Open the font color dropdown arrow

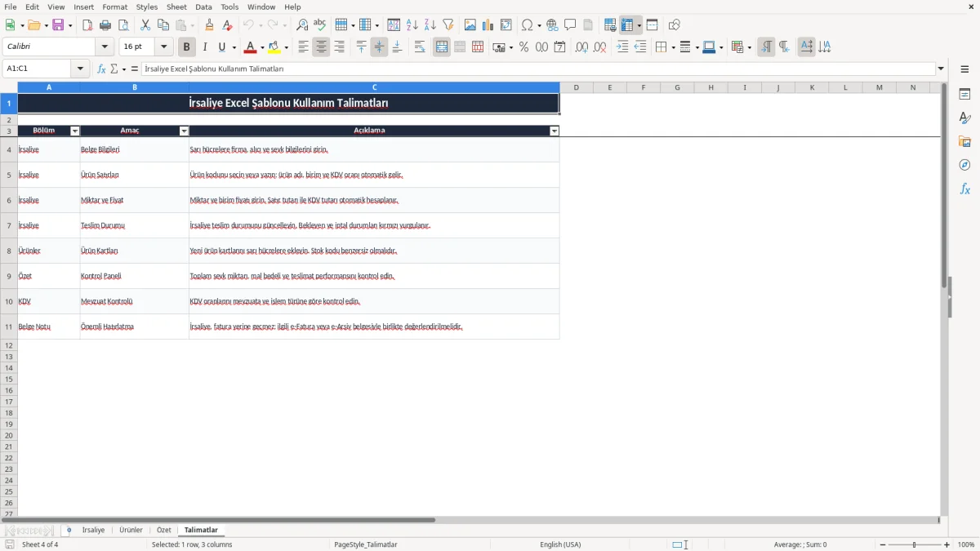[x=261, y=47]
